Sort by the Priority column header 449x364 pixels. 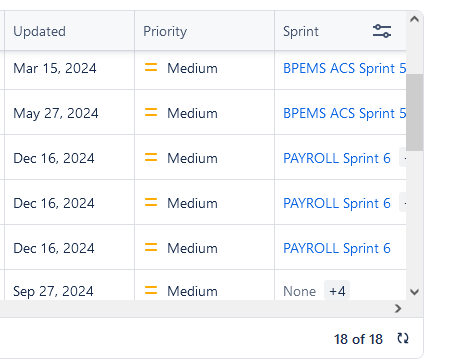point(165,31)
